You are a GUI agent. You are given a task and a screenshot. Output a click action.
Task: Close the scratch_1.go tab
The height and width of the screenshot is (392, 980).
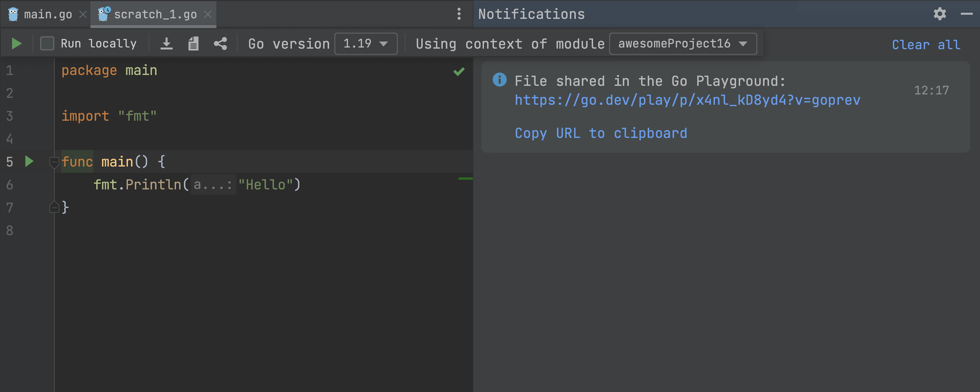[x=208, y=14]
